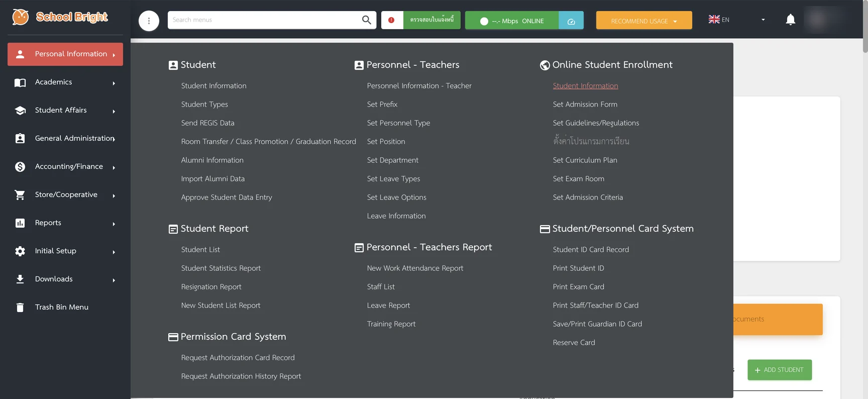Click the green ADD STUDENT button
Viewport: 868px width, 399px height.
click(x=780, y=370)
